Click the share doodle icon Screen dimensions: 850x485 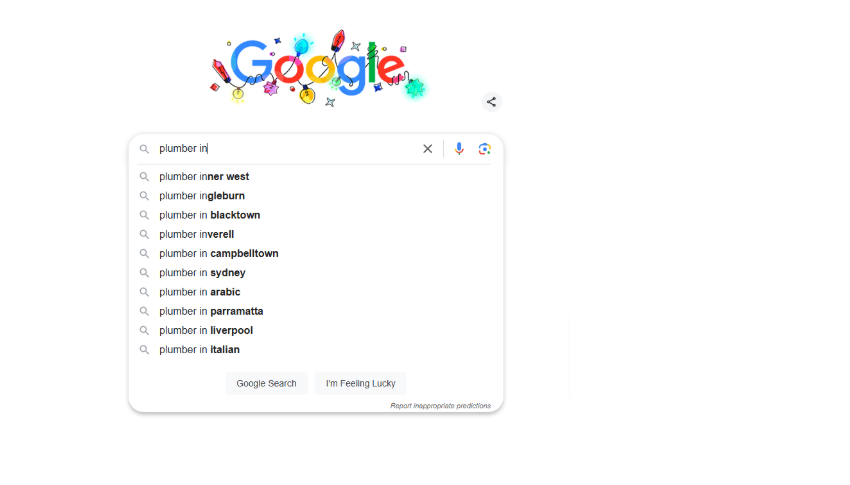[491, 102]
